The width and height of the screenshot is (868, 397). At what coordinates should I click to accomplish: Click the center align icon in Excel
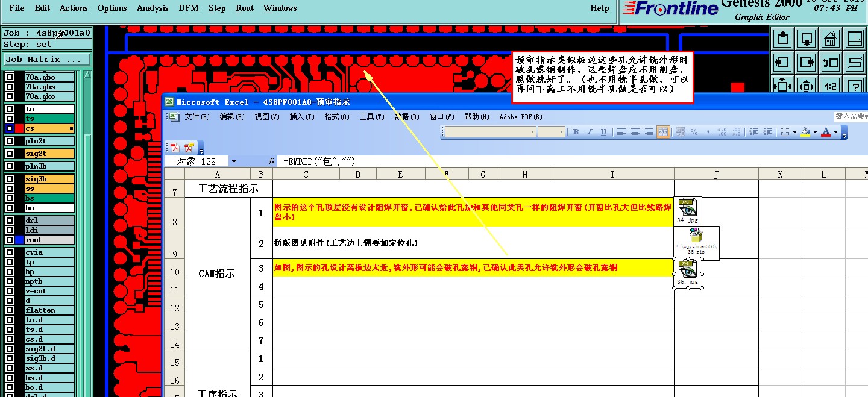click(635, 132)
